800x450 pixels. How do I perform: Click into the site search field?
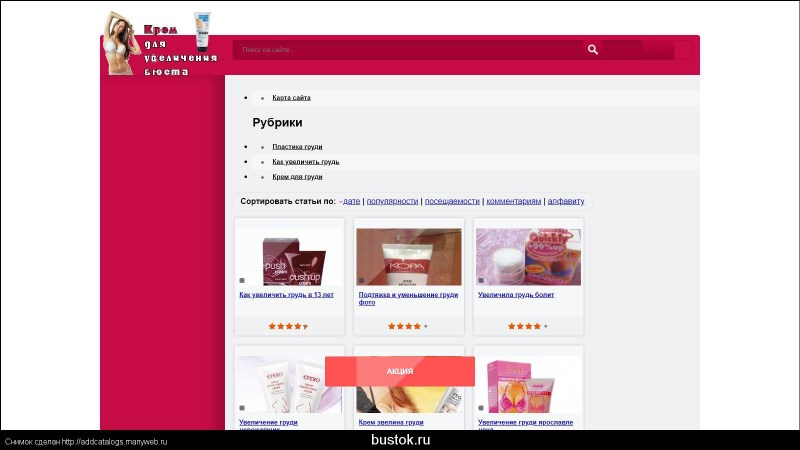point(405,49)
